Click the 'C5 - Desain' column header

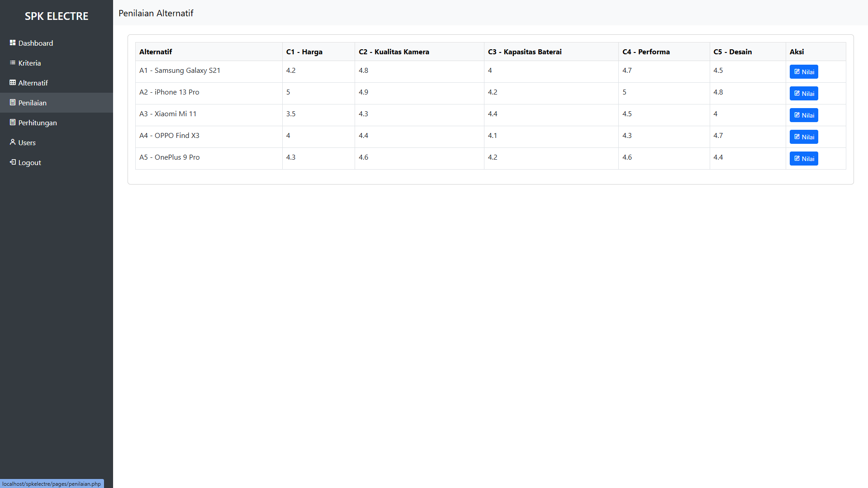pos(748,52)
